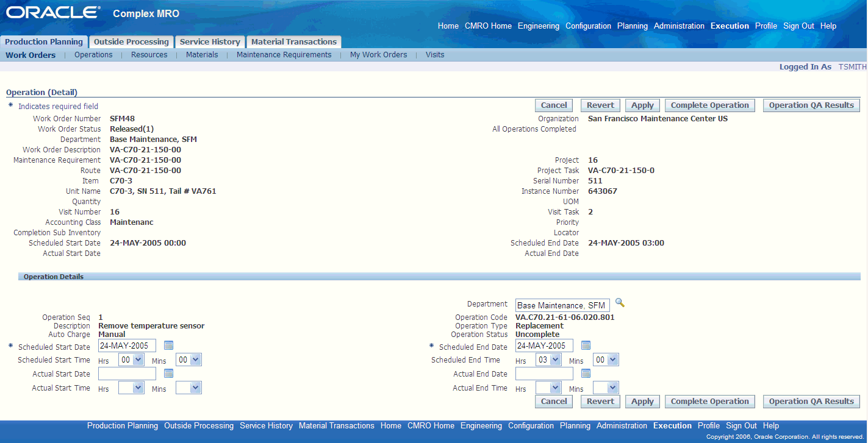The height and width of the screenshot is (443, 868).
Task: Open the Work Orders subtab
Action: coord(30,55)
